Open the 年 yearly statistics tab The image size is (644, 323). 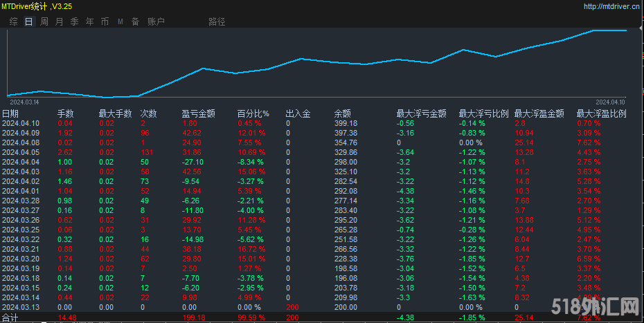(x=89, y=21)
